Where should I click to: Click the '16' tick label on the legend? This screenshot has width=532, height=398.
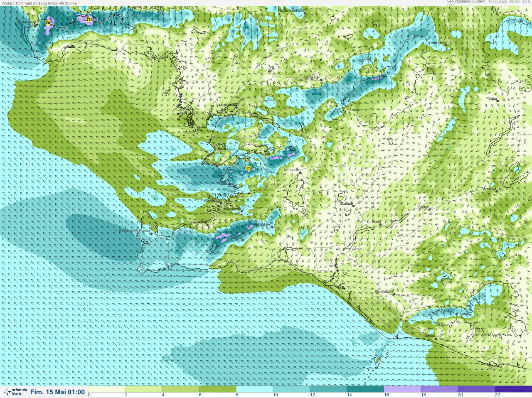tap(387, 395)
